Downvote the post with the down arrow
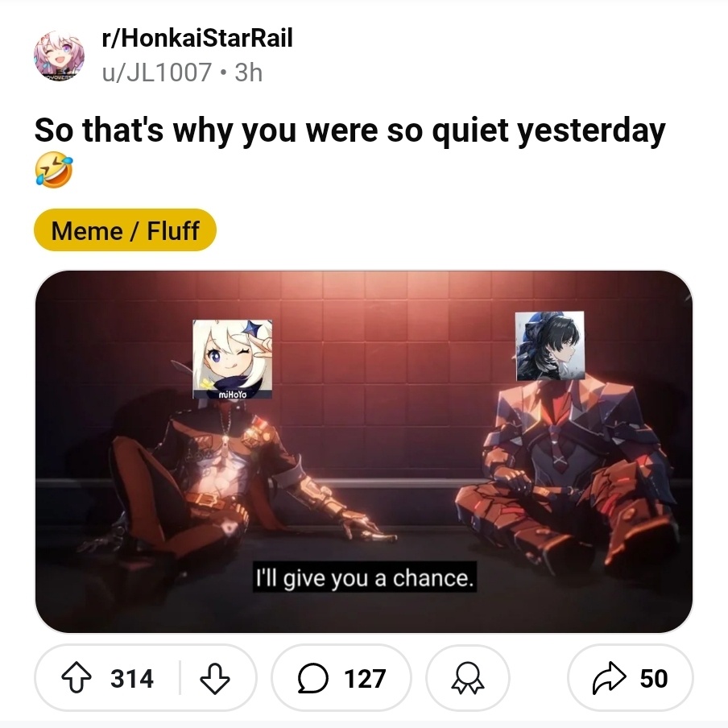The height and width of the screenshot is (728, 728). [214, 678]
